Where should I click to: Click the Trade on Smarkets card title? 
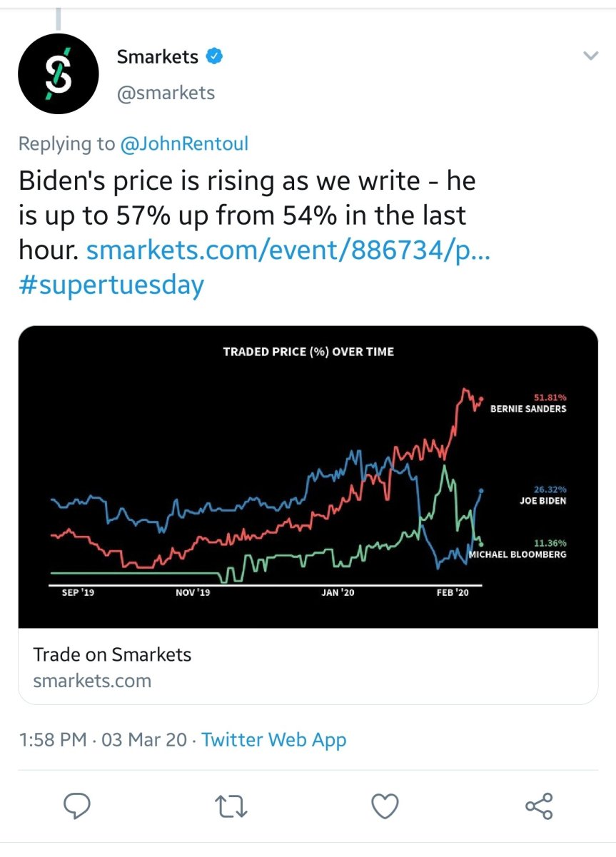(112, 654)
